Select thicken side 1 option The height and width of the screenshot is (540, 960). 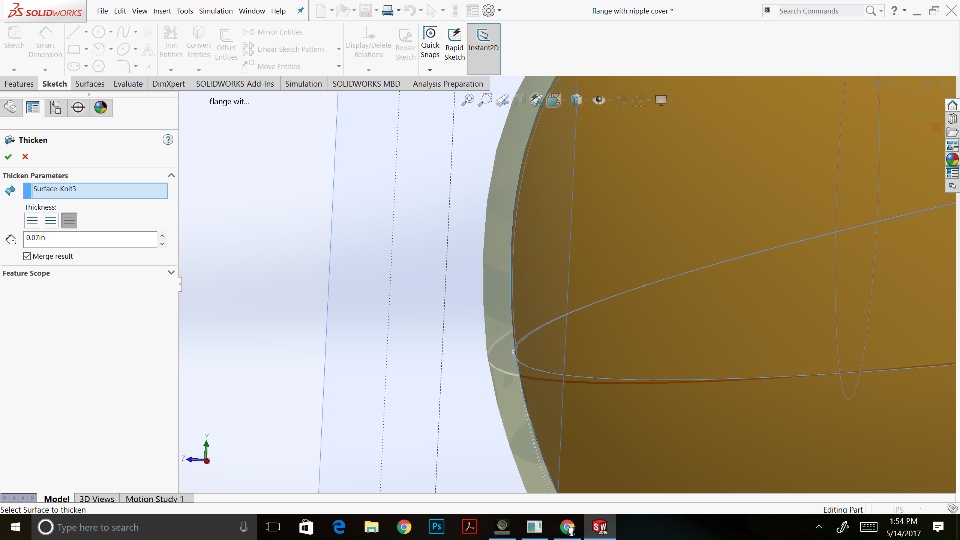point(32,220)
